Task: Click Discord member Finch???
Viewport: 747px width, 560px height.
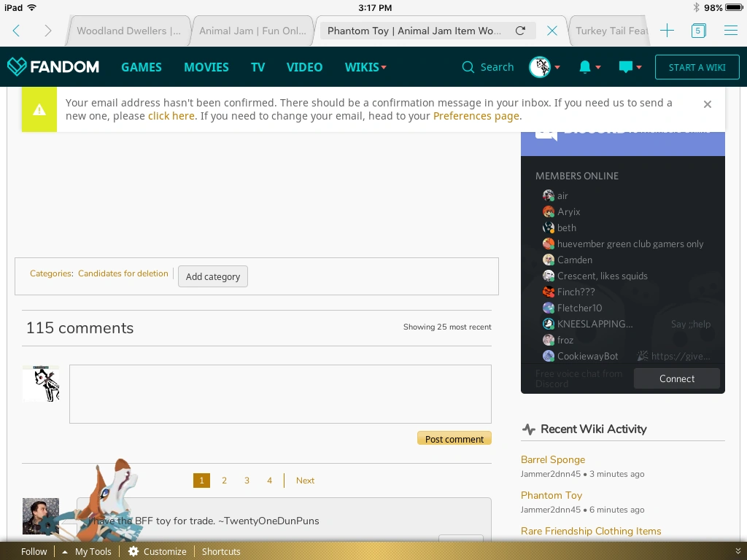Action: 569,292
